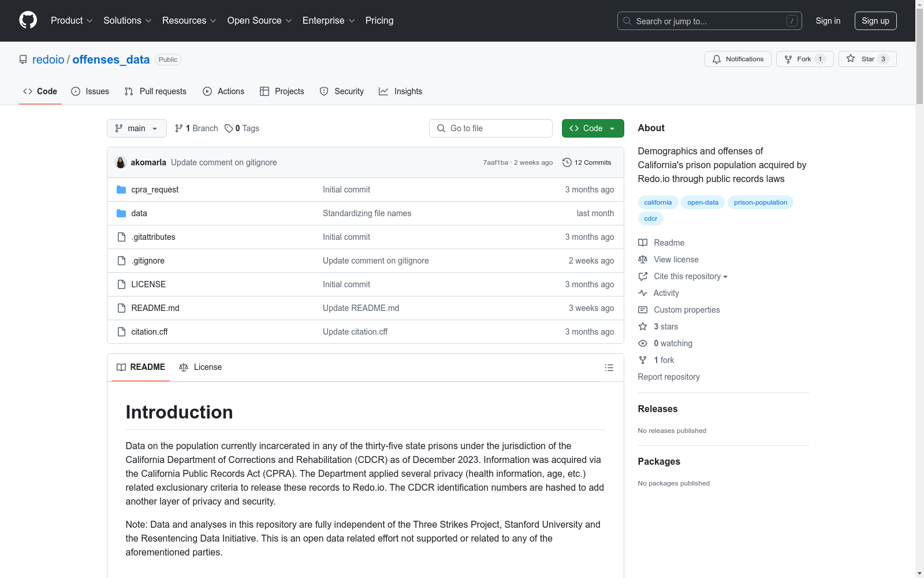Click the tag icon next to 0 Tags

229,128
